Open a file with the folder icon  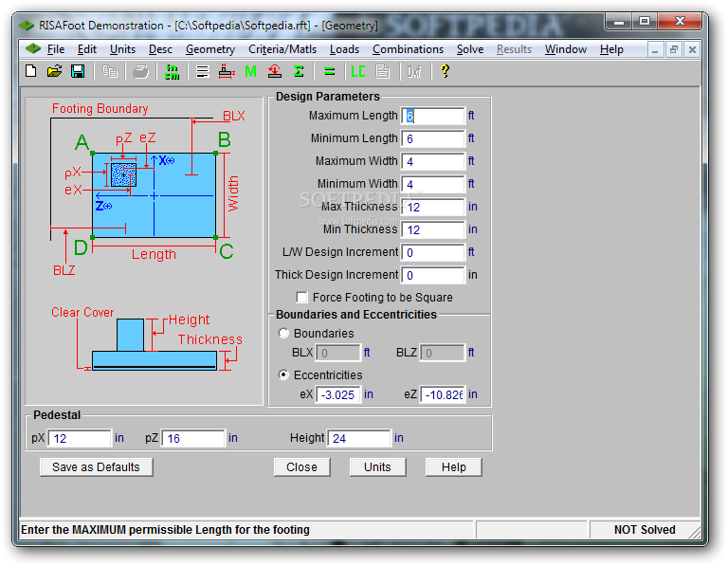tap(54, 71)
